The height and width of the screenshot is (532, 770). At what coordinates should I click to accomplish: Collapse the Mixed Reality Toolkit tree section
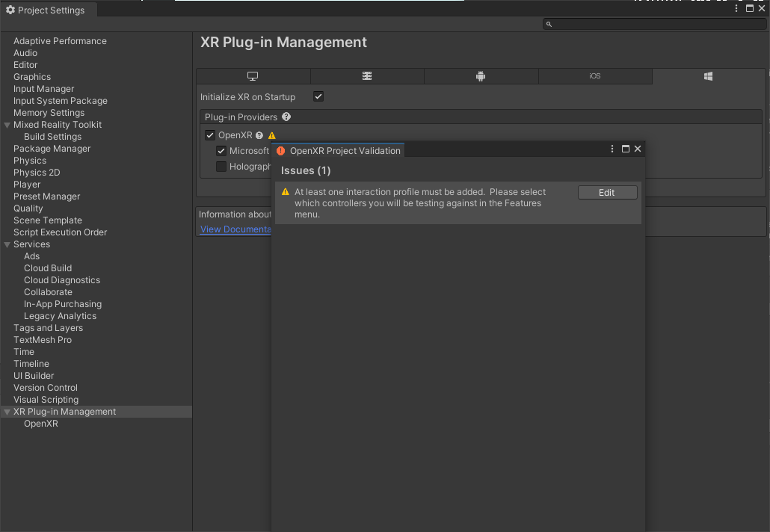pos(7,125)
